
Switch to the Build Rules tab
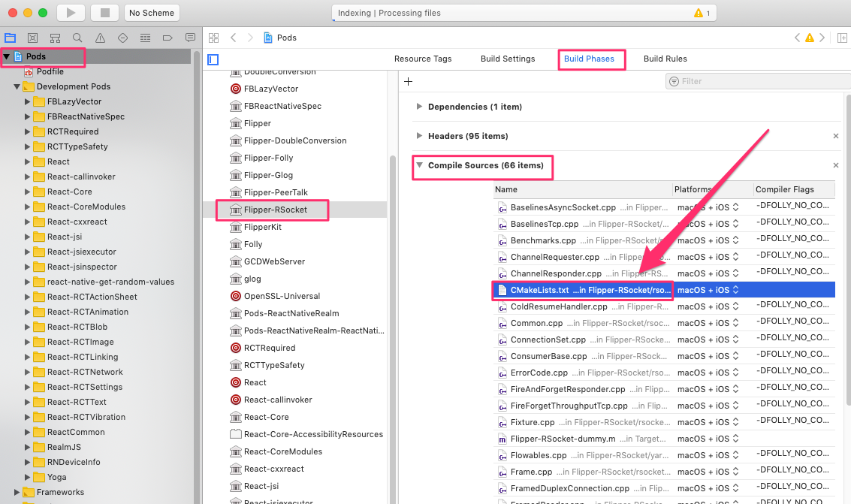(x=665, y=59)
